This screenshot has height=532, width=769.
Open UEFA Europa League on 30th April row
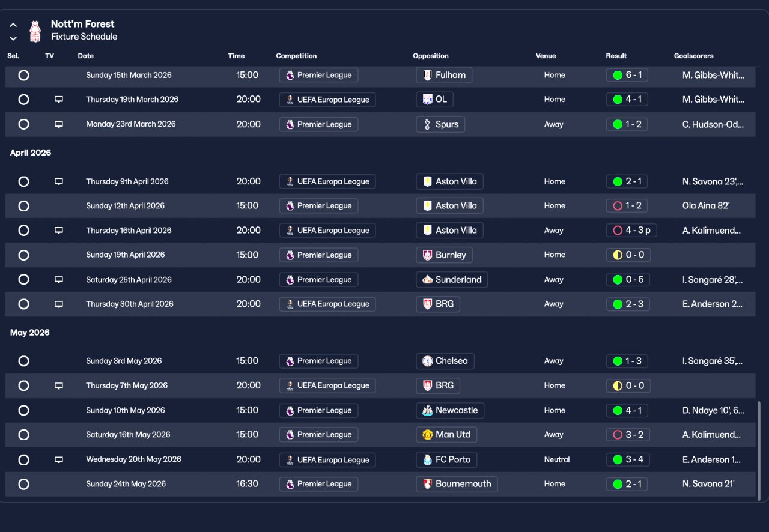click(327, 304)
